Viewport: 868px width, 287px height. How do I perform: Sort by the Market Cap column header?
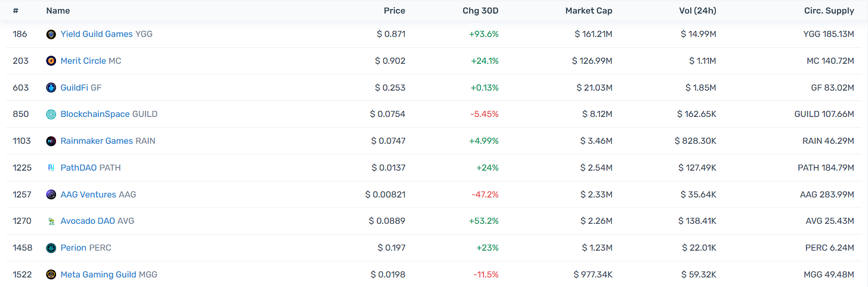click(589, 11)
